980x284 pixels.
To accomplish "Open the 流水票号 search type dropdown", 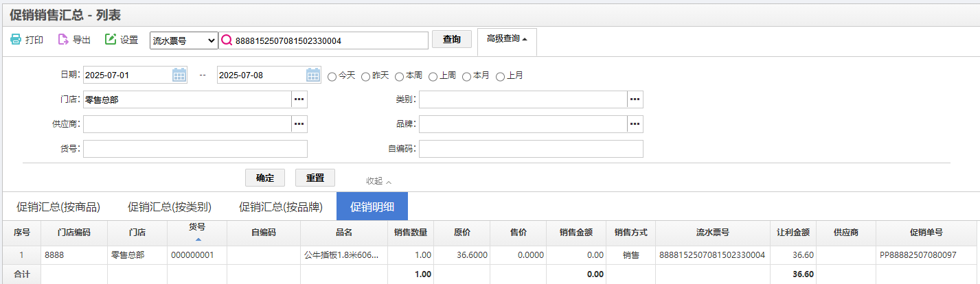I will point(184,40).
